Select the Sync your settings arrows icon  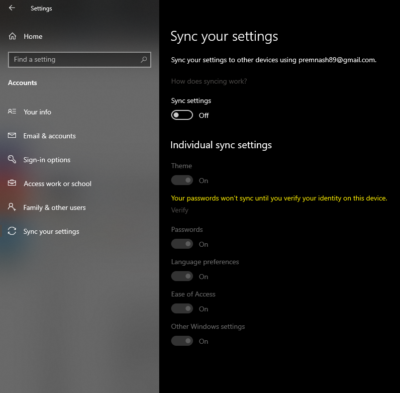[x=12, y=231]
